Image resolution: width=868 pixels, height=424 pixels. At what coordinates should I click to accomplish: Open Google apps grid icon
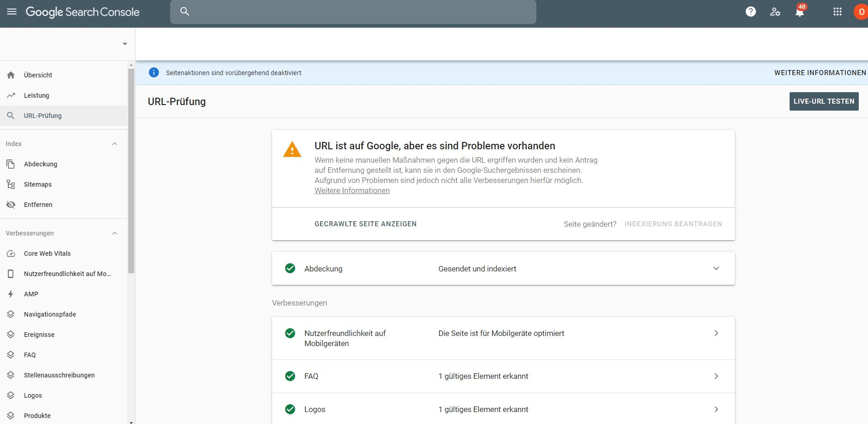[x=838, y=12]
